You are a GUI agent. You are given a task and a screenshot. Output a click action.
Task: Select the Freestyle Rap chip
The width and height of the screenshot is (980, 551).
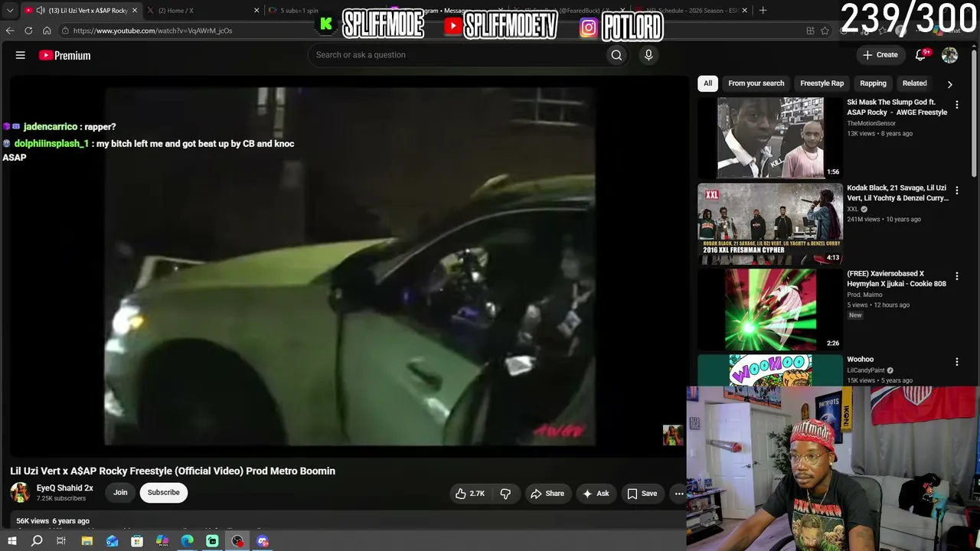pyautogui.click(x=822, y=83)
